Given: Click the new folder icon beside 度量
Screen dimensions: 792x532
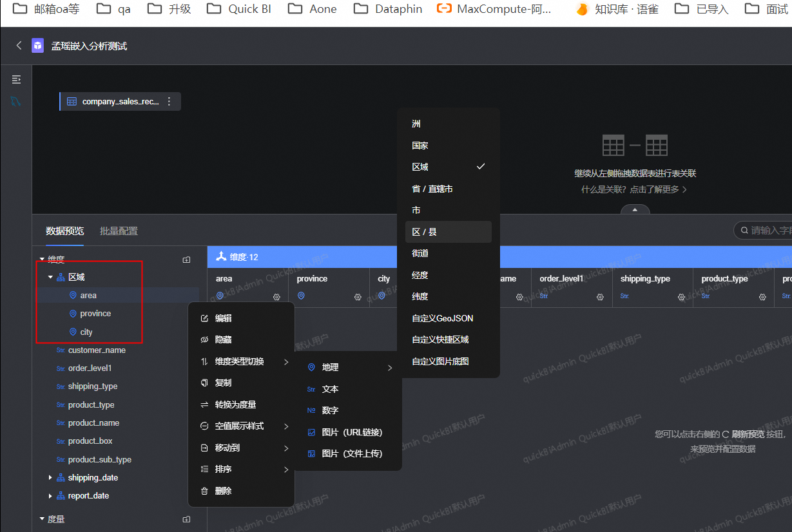Looking at the screenshot, I should pos(186,519).
